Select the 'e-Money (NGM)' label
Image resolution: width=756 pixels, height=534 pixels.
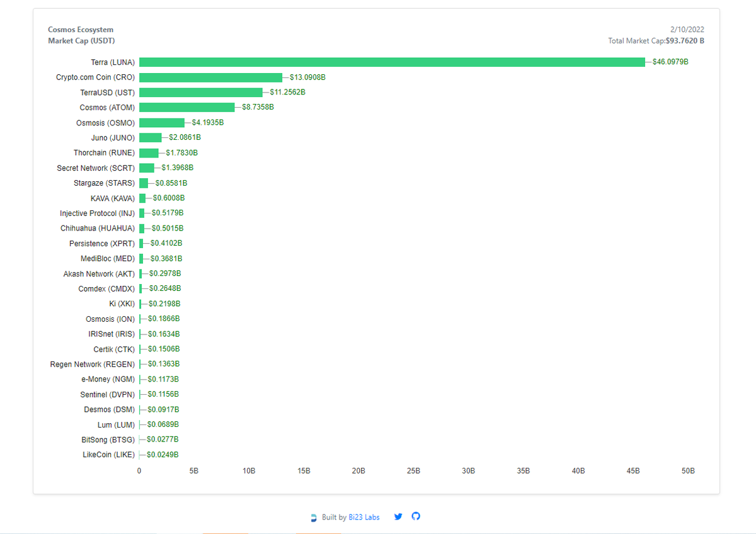pyautogui.click(x=108, y=380)
